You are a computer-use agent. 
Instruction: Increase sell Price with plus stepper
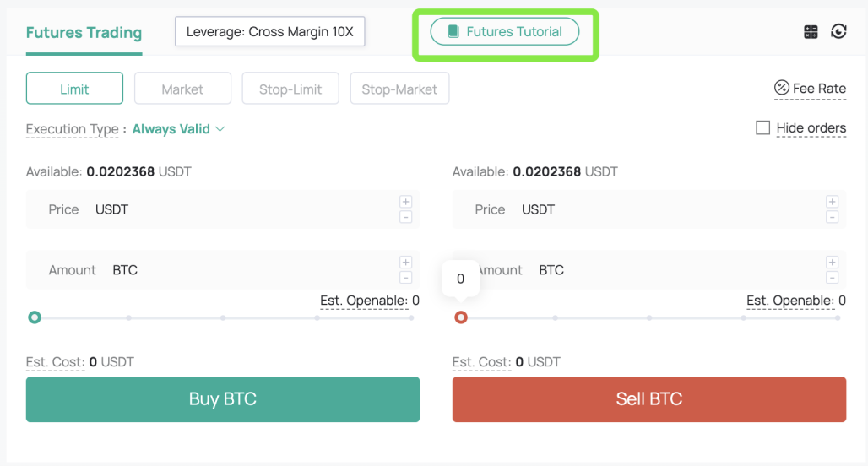tap(832, 202)
